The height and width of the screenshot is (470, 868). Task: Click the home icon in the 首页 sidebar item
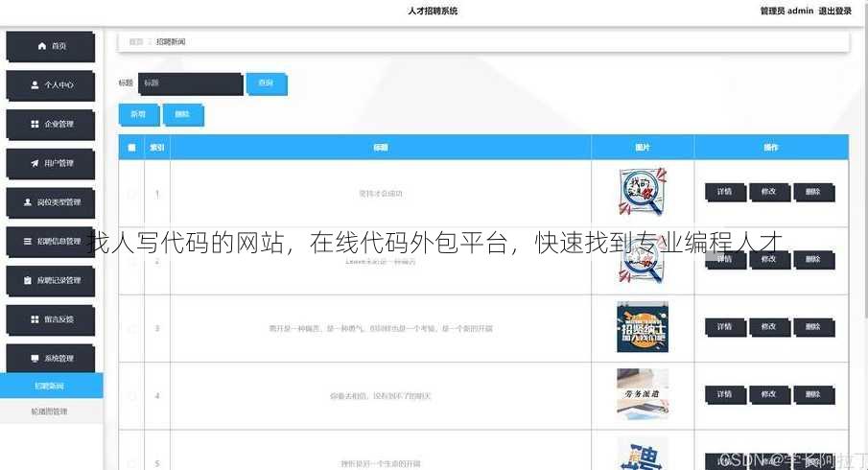point(42,46)
